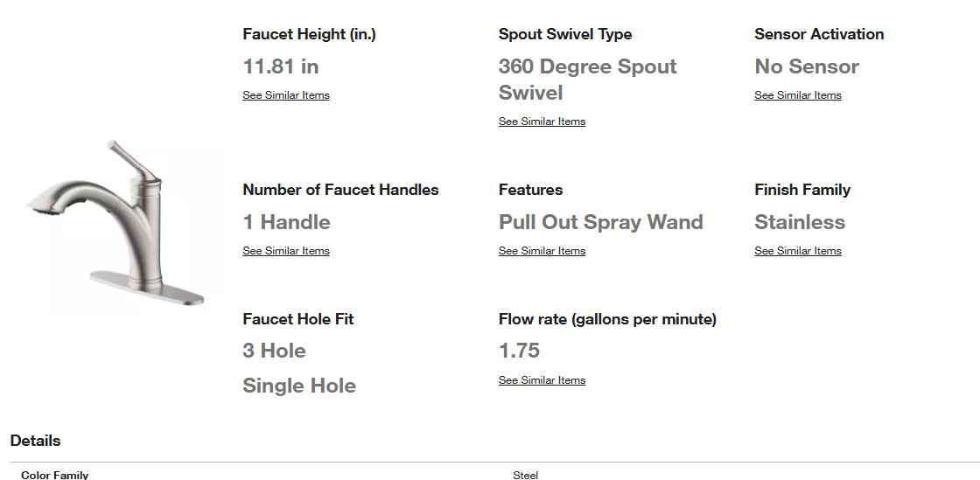The height and width of the screenshot is (480, 980).
Task: Open See Similar Items under Sensor Activation
Action: [x=797, y=95]
